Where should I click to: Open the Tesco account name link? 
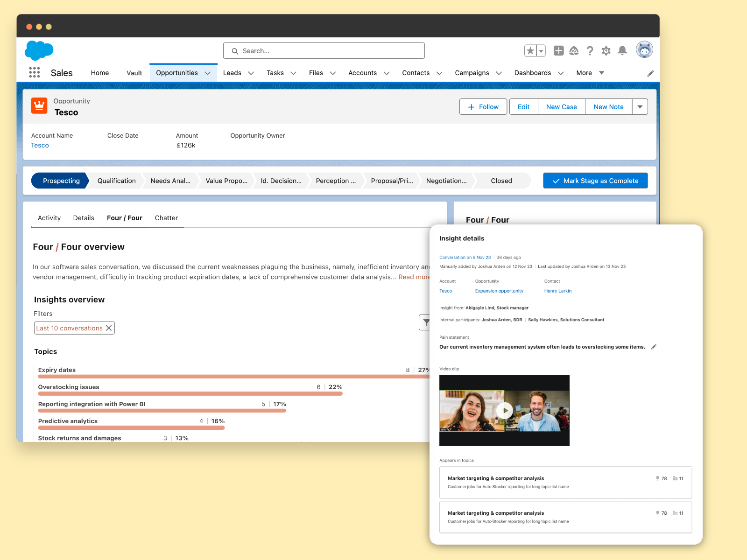pos(40,145)
